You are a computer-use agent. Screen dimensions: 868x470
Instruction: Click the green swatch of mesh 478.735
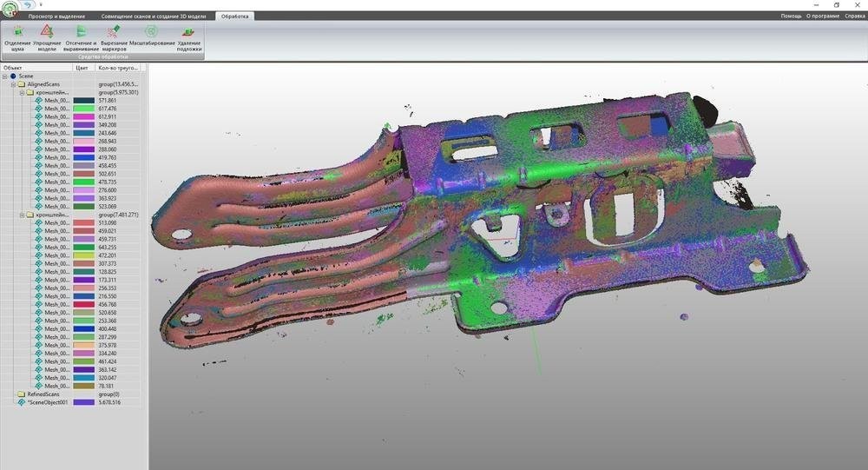pyautogui.click(x=84, y=182)
